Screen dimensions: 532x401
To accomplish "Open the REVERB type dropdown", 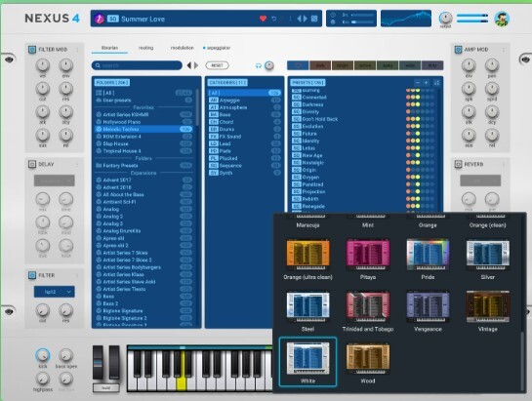I will (x=480, y=180).
